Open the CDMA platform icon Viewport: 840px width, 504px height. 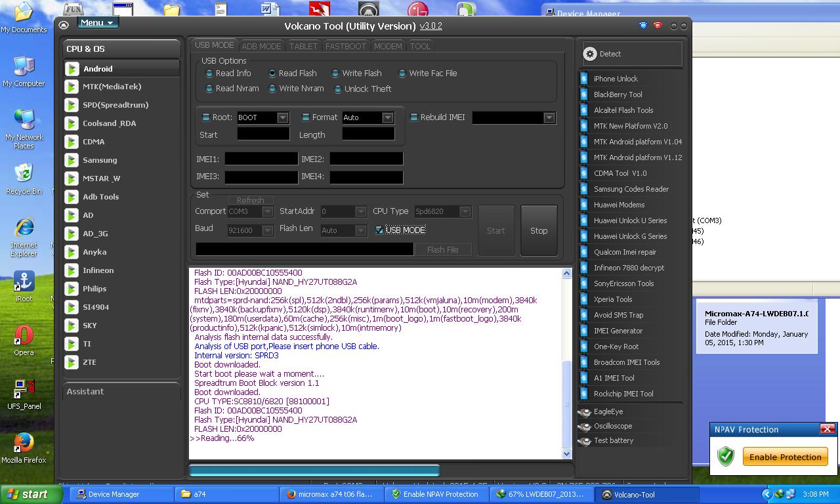[x=72, y=142]
